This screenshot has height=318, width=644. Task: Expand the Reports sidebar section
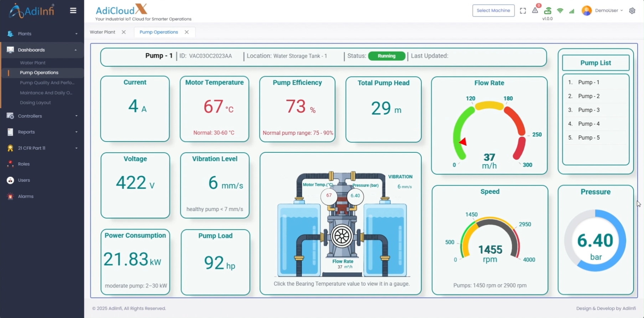pos(42,132)
